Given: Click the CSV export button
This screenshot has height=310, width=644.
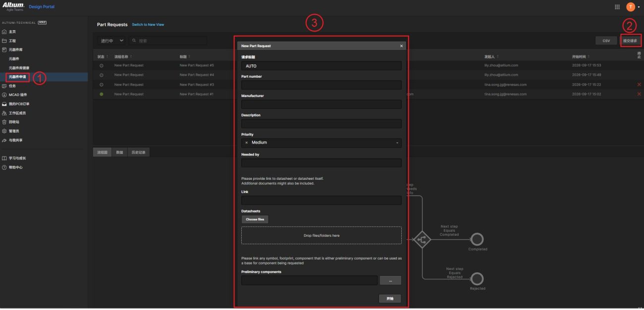Looking at the screenshot, I should click(x=606, y=41).
